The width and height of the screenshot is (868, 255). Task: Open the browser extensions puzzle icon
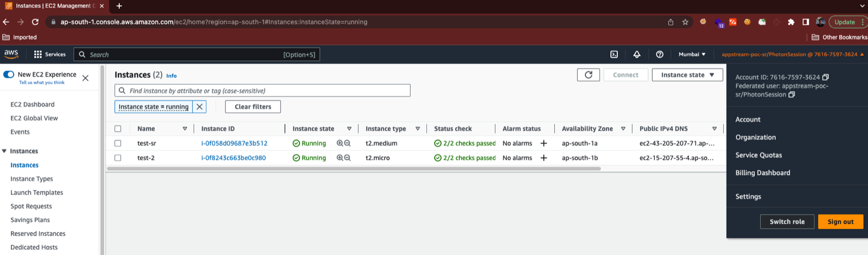coord(791,22)
